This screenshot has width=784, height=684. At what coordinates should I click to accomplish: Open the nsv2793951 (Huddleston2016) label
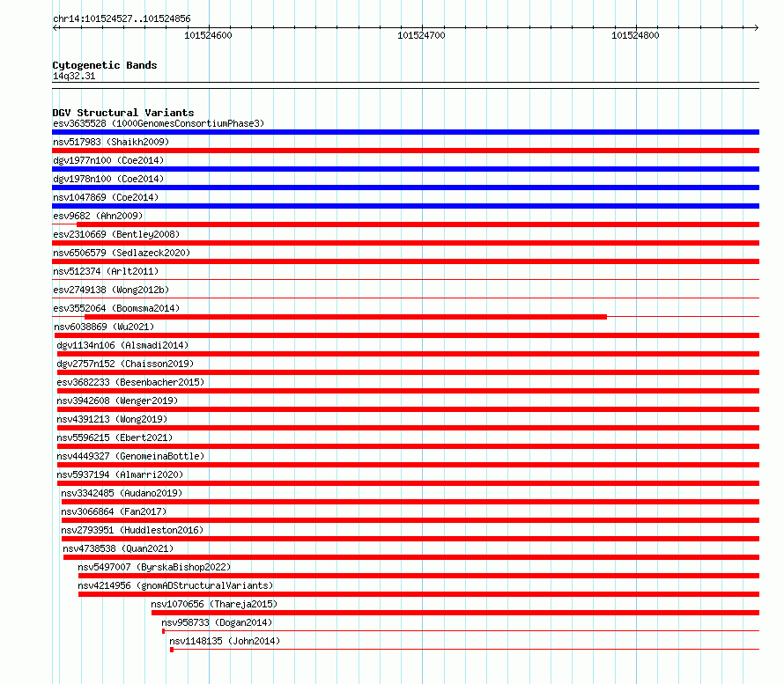click(132, 530)
